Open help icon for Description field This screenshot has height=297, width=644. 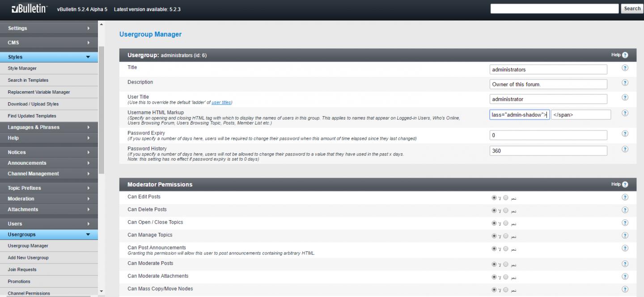625,83
